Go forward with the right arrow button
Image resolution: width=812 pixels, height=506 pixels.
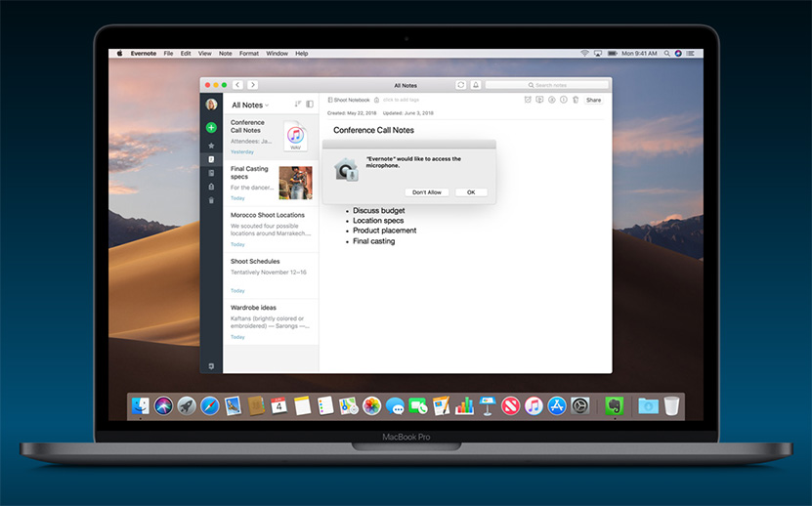252,85
